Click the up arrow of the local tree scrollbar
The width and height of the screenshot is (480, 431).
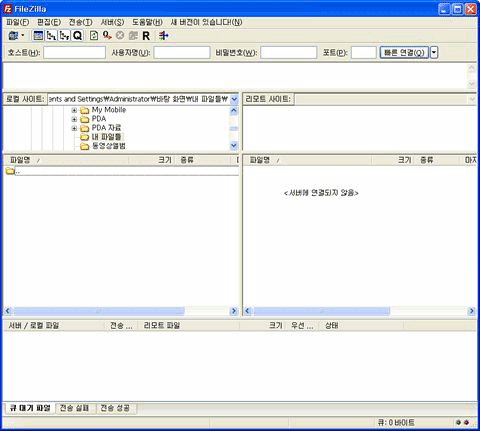click(x=234, y=110)
